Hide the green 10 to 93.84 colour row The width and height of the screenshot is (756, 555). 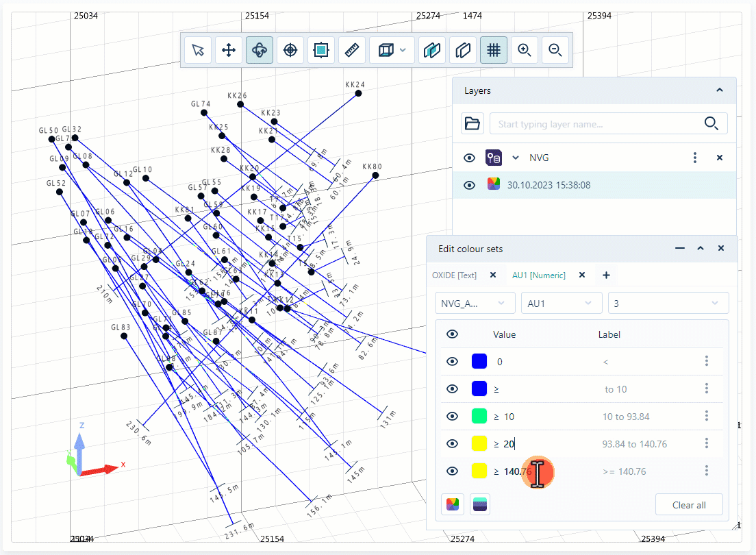452,416
